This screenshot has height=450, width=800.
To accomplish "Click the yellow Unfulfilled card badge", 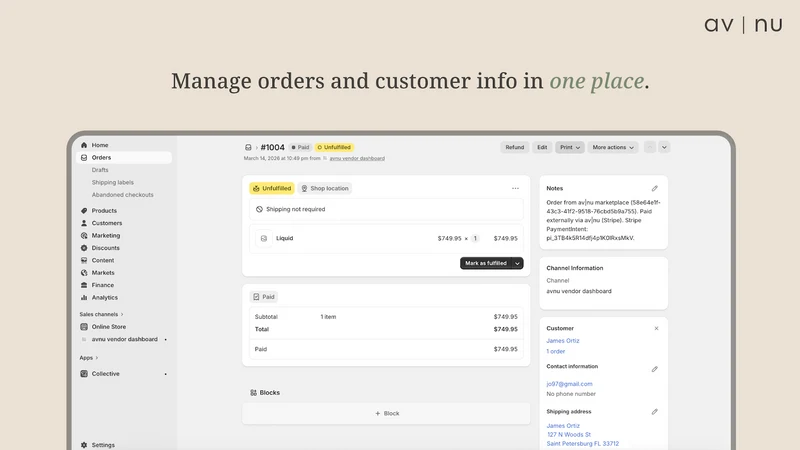I will click(x=271, y=188).
